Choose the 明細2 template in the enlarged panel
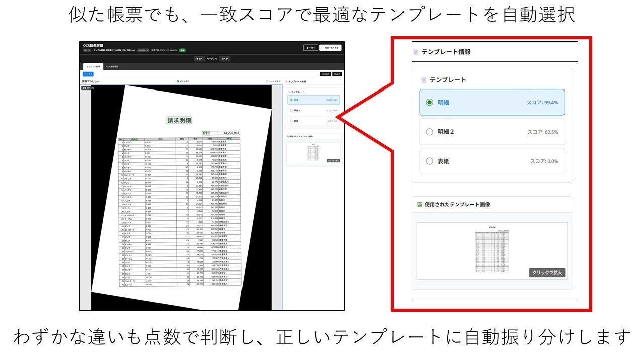644x362 pixels. (x=429, y=132)
